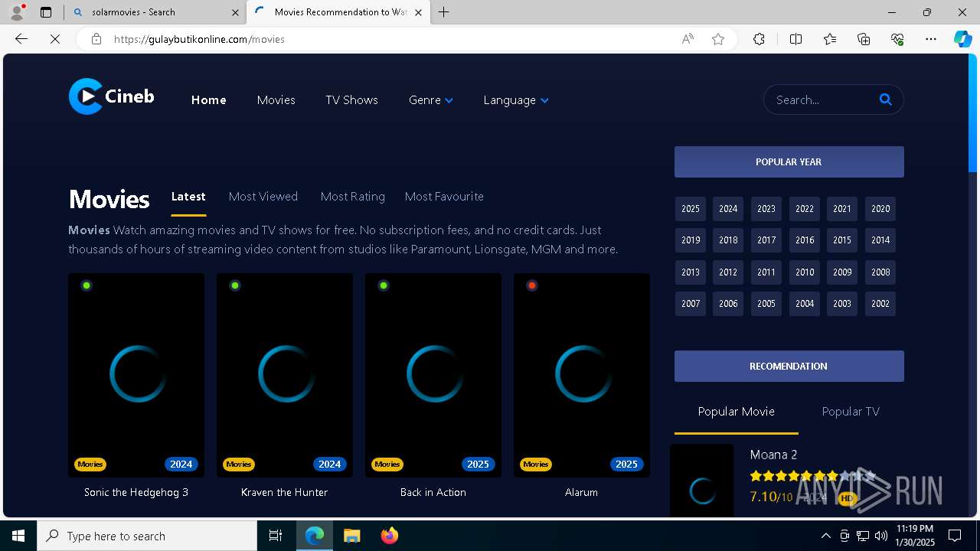The image size is (980, 551).
Task: Click Windows taskbar search box
Action: click(x=147, y=536)
